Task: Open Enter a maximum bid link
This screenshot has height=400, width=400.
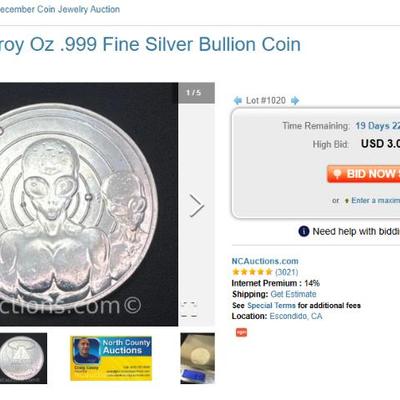Action: point(375,200)
